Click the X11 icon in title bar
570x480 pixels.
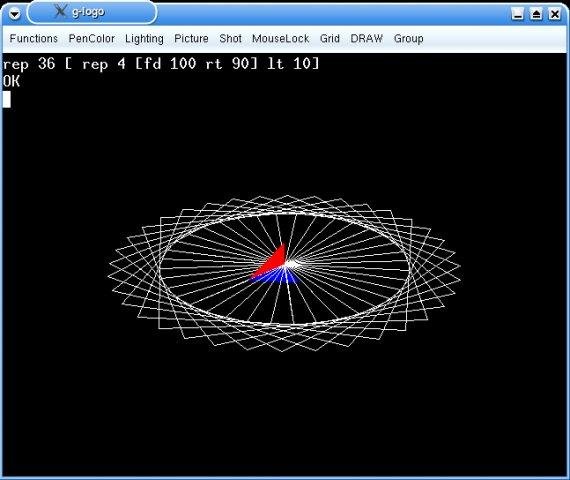point(60,12)
